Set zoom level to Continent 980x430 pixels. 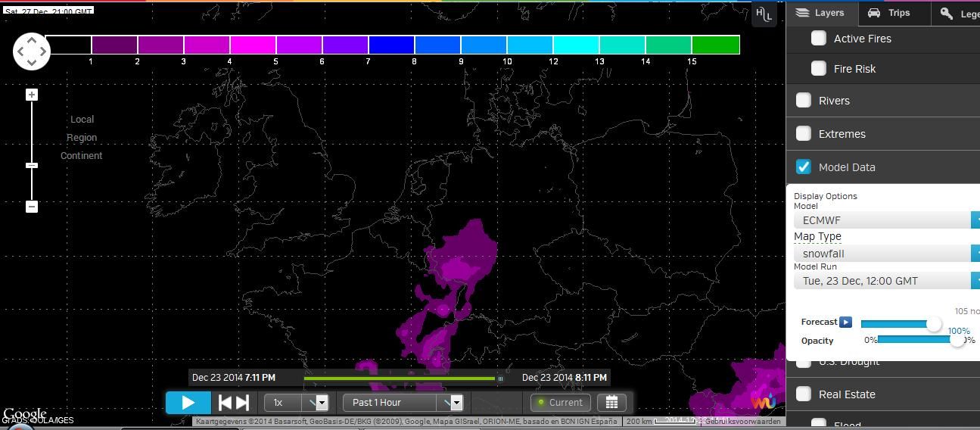[x=82, y=155]
